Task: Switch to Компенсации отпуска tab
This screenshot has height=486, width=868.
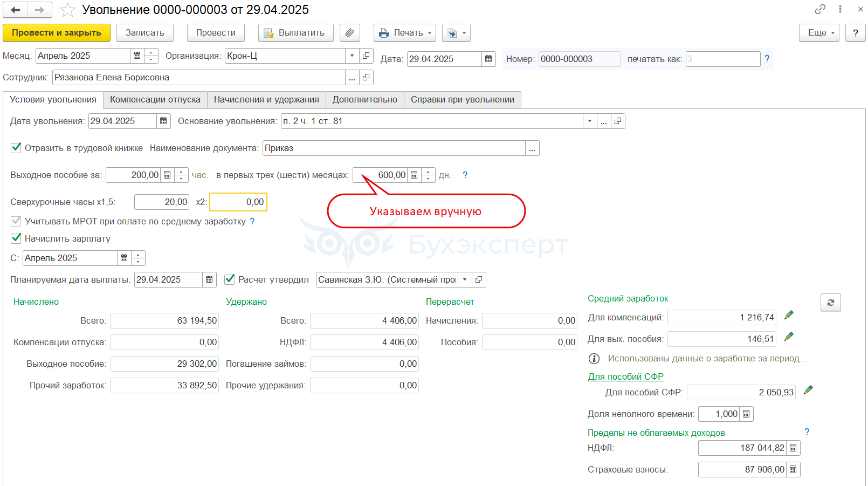Action: click(155, 100)
